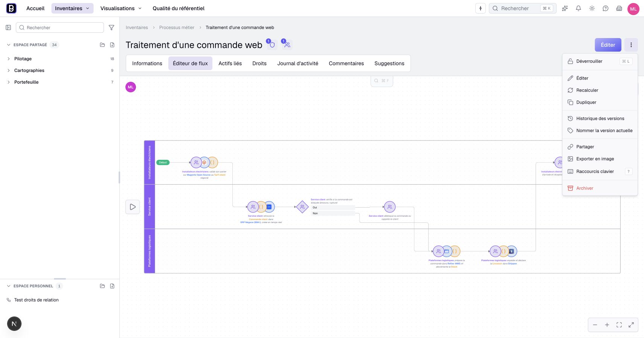
Task: Click the ML user avatar in header
Action: [633, 9]
